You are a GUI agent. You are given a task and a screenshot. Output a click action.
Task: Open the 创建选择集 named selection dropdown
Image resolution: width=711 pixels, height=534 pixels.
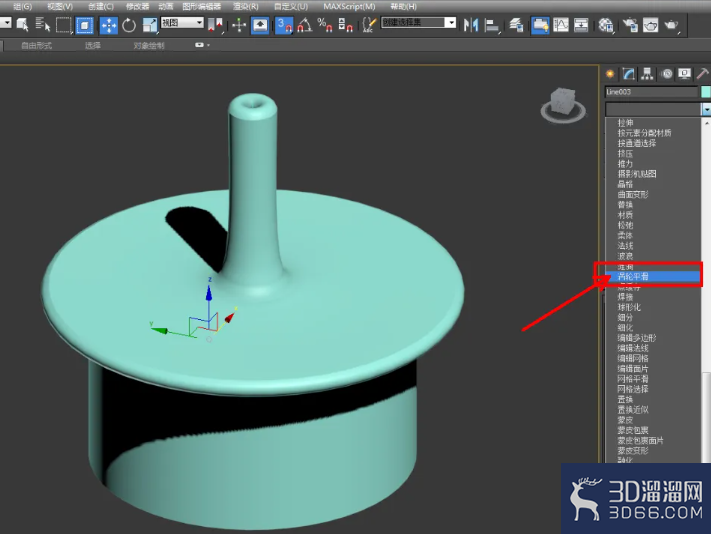point(419,23)
